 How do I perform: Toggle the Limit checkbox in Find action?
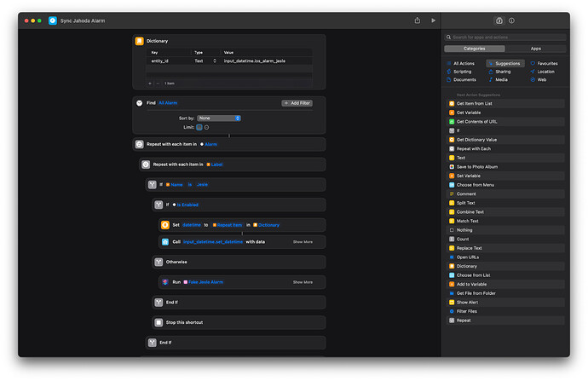point(199,127)
